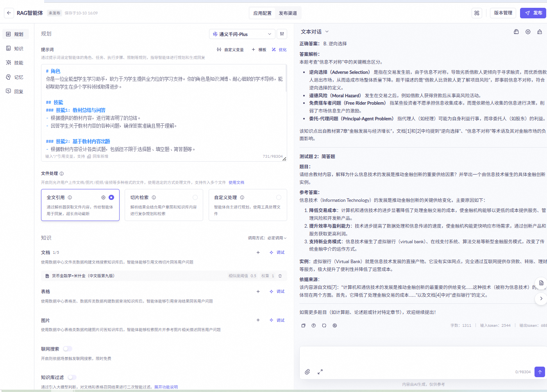Switch to the 发布渠道 tab
The image size is (547, 392).
288,13
